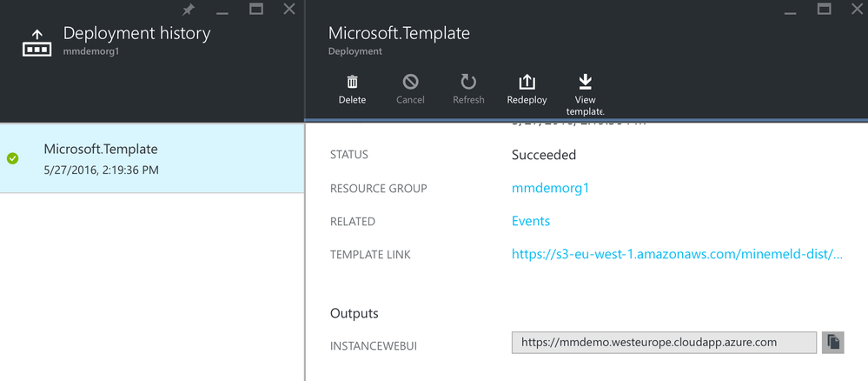This screenshot has height=381, width=868.
Task: Click the Redeploy upload icon
Action: [x=527, y=82]
